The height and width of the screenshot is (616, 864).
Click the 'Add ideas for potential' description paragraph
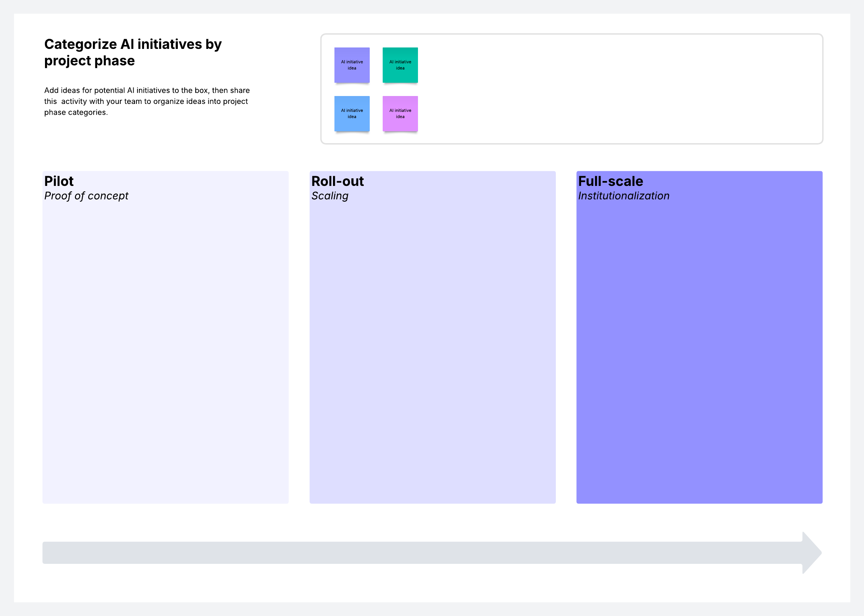[x=147, y=101]
